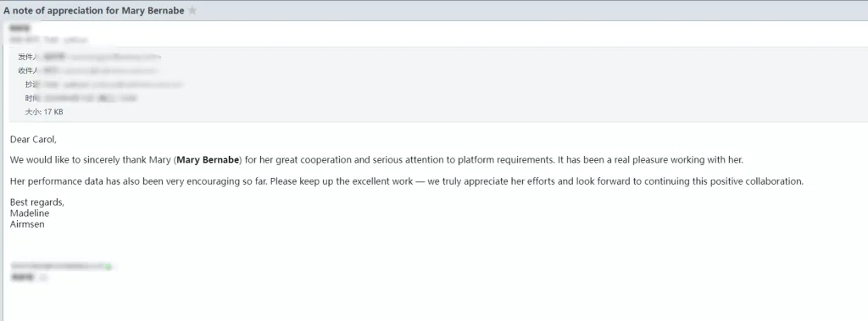
Task: Click the Dear Carol greeting line
Action: pyautogui.click(x=33, y=140)
